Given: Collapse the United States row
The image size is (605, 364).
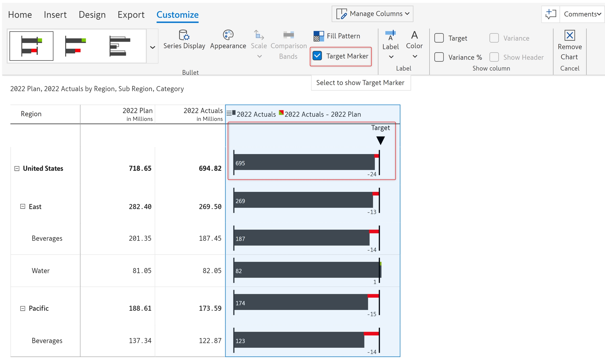Looking at the screenshot, I should tap(17, 168).
